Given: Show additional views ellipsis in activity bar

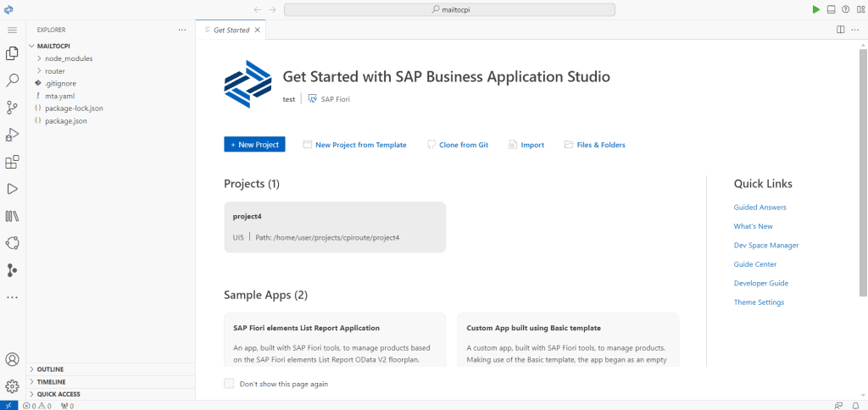Looking at the screenshot, I should point(12,297).
